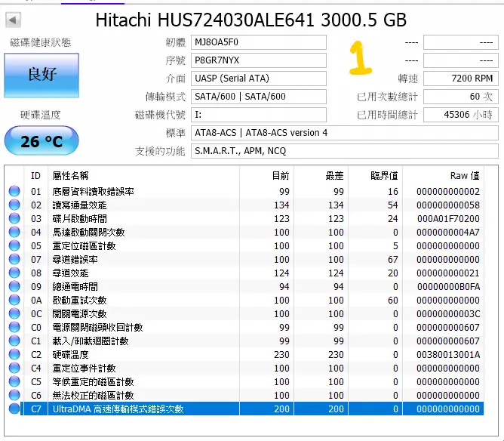Select the 讀寫通量效能 row
This screenshot has height=441, width=504.
[246, 205]
